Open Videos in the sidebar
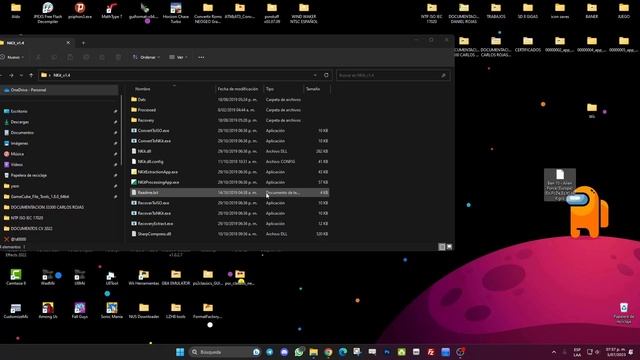 17,164
